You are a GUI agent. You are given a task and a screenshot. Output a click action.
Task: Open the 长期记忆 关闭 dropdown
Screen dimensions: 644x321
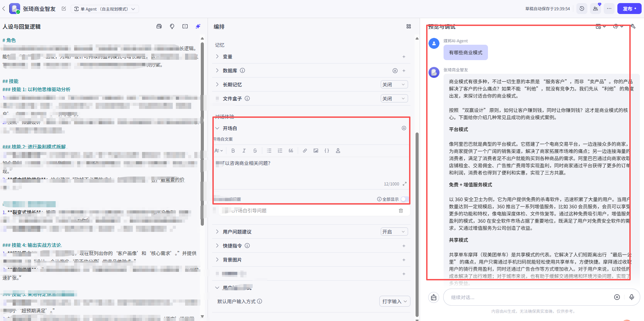click(394, 85)
